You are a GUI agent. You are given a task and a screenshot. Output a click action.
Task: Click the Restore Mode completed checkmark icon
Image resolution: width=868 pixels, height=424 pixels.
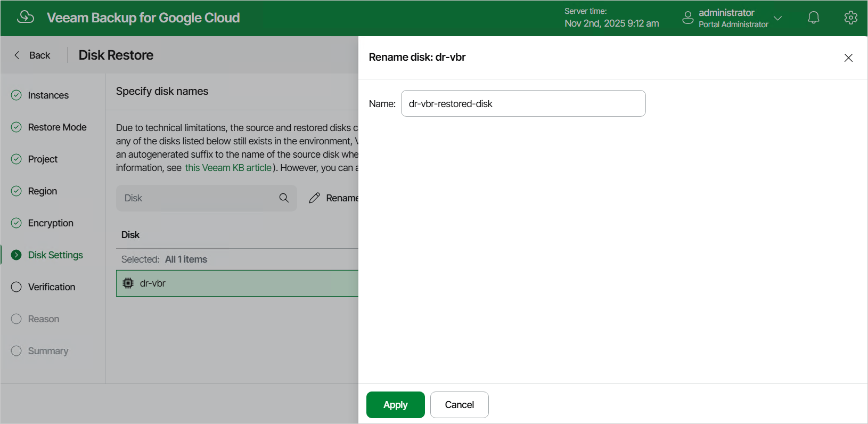[x=17, y=127]
